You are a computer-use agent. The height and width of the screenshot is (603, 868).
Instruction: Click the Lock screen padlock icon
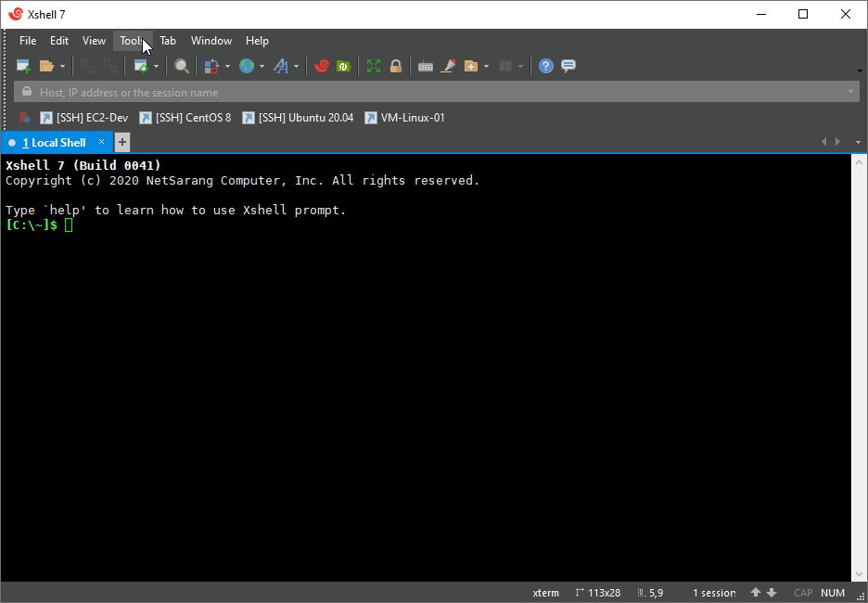click(x=396, y=67)
